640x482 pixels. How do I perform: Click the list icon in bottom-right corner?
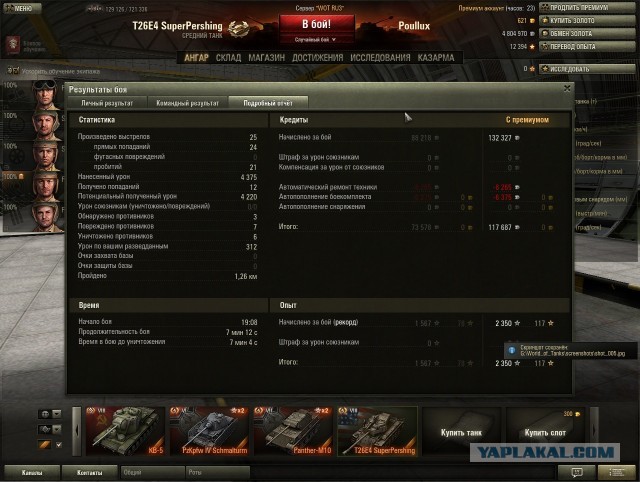coord(616,473)
